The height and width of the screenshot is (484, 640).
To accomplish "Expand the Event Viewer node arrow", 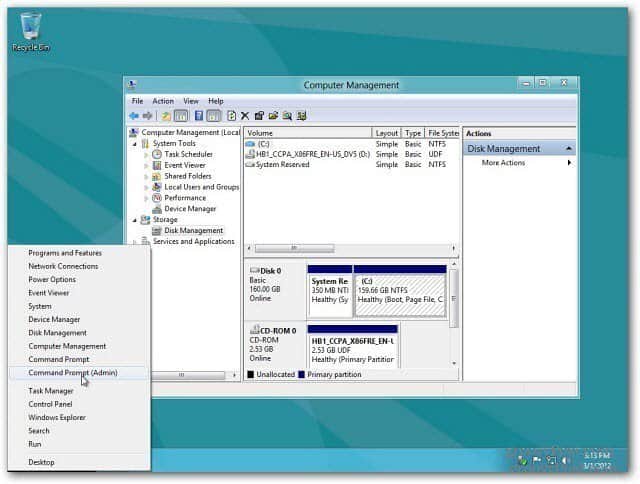I will (146, 166).
